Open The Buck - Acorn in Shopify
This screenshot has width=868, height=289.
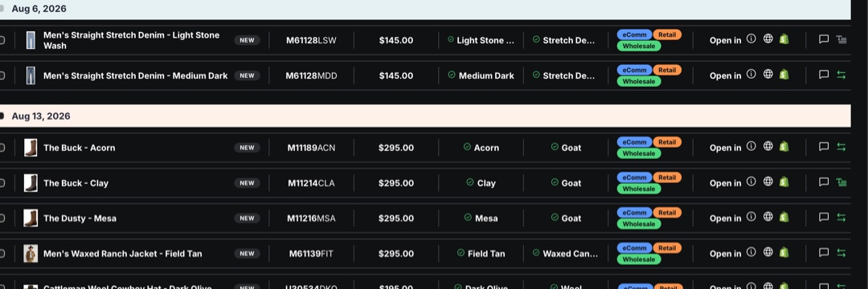(x=784, y=146)
